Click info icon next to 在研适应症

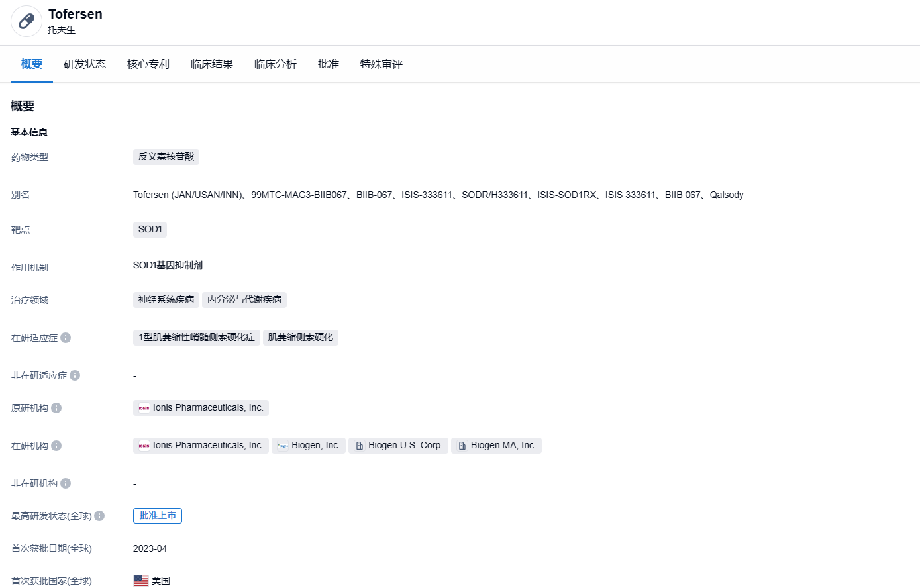66,338
